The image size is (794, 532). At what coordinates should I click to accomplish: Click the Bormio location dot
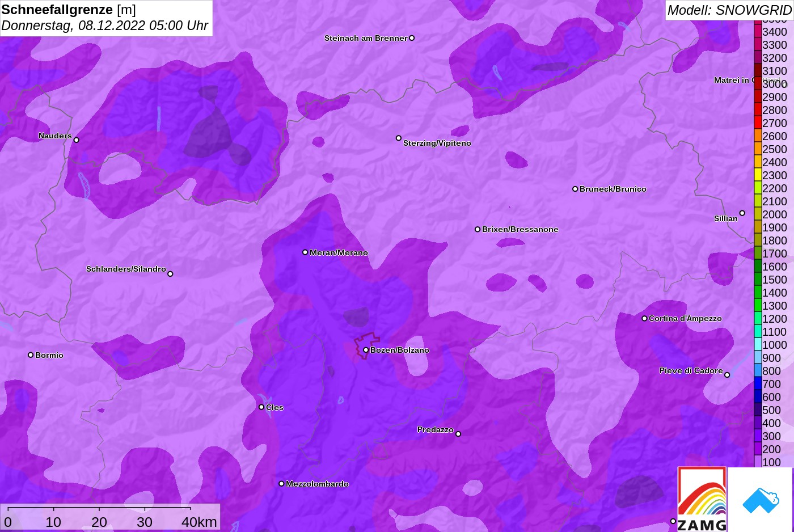[x=31, y=355]
